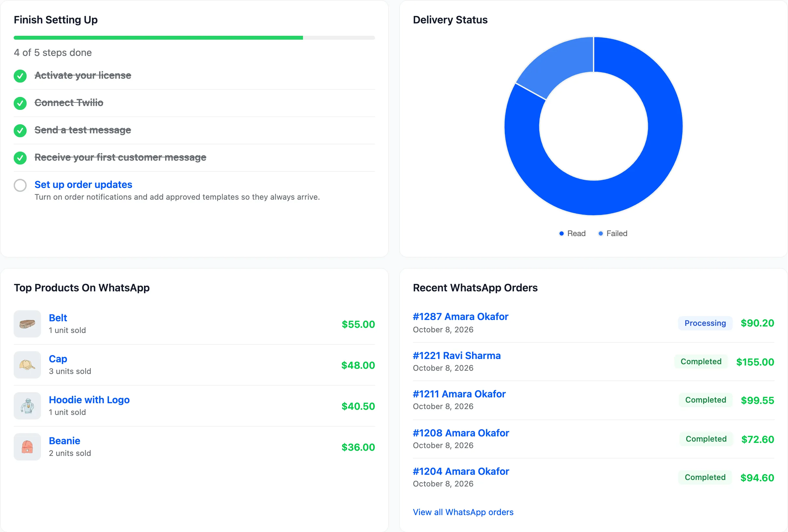Image resolution: width=788 pixels, height=532 pixels.
Task: Open order #1208 Amara Okafor
Action: (x=461, y=432)
